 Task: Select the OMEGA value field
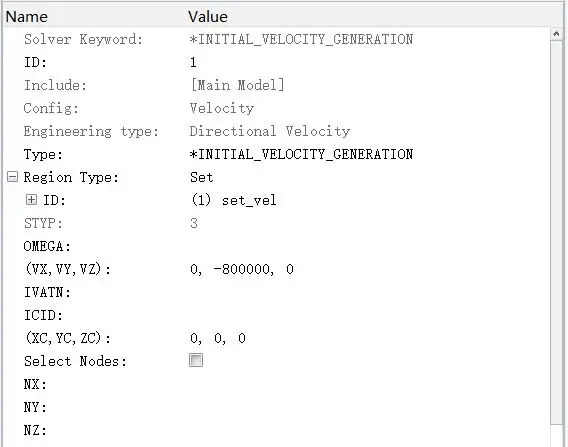click(368, 246)
